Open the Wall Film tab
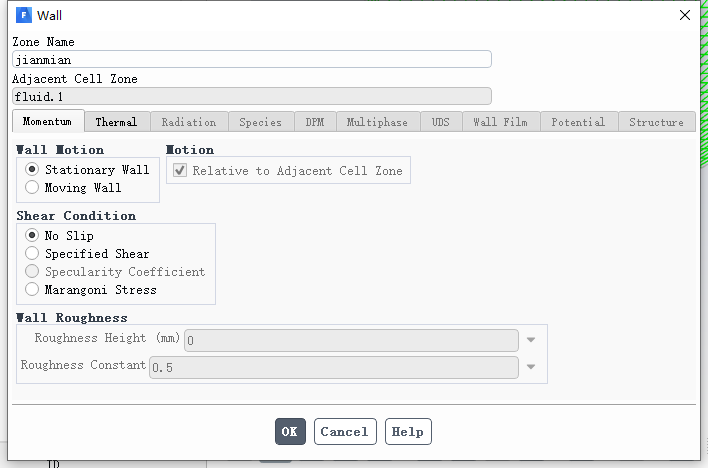The image size is (708, 468). pyautogui.click(x=500, y=122)
